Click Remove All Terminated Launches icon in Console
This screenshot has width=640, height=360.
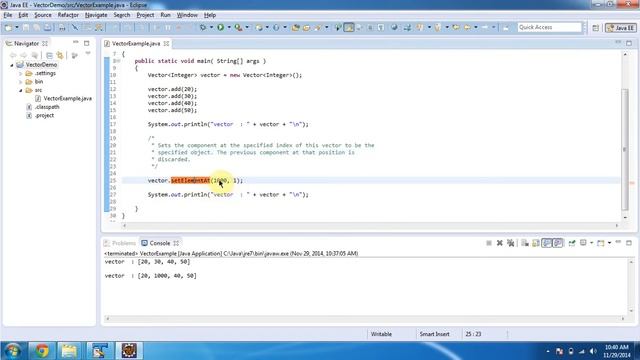[510, 243]
